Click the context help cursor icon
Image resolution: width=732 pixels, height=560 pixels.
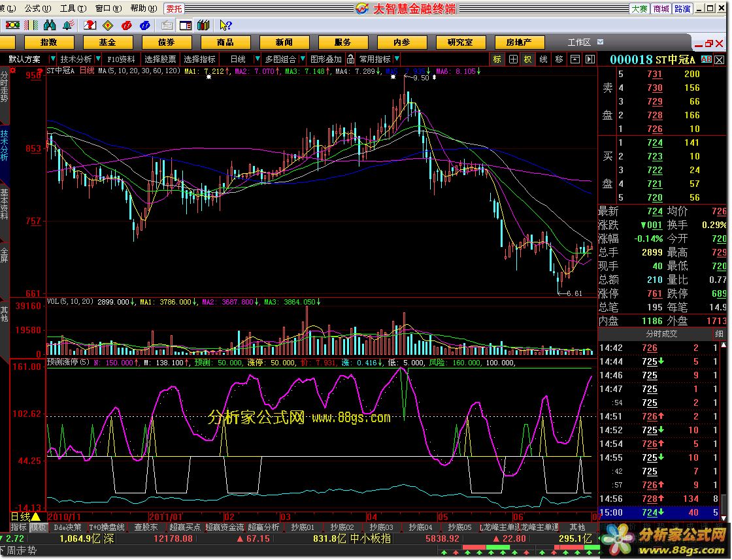[225, 25]
